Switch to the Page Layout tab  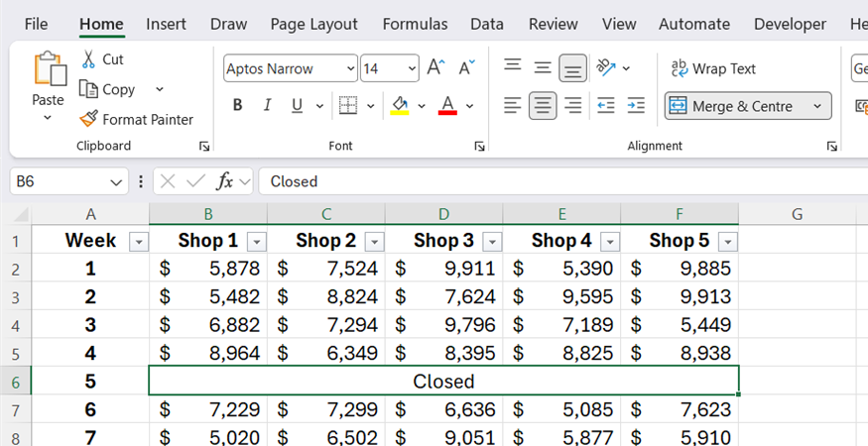pyautogui.click(x=313, y=24)
